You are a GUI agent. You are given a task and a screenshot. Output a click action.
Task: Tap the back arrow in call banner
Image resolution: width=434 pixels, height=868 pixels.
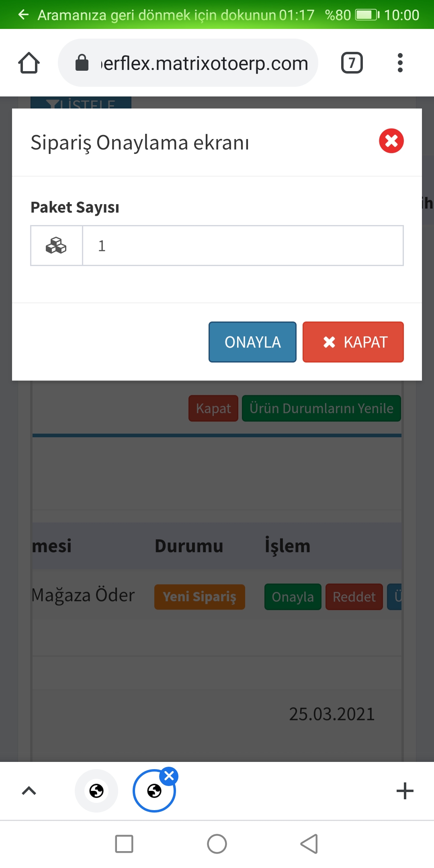pyautogui.click(x=23, y=15)
